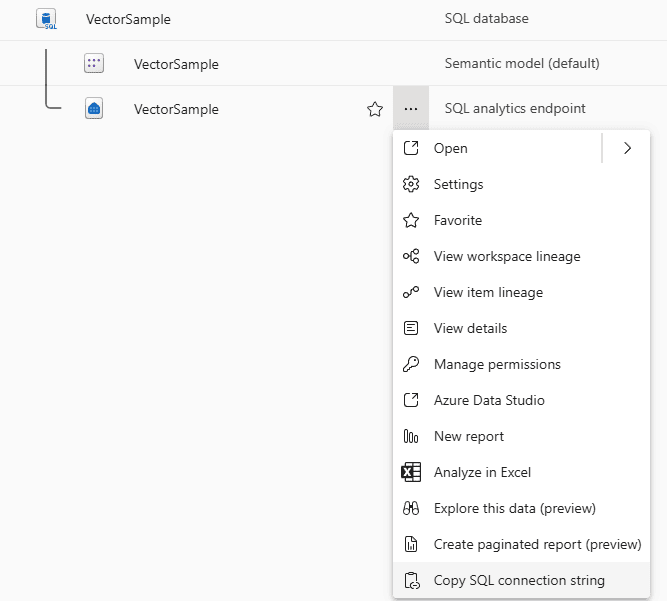This screenshot has height=601, width=667.
Task: Launch Azure Data Studio menu option
Action: [x=522, y=400]
